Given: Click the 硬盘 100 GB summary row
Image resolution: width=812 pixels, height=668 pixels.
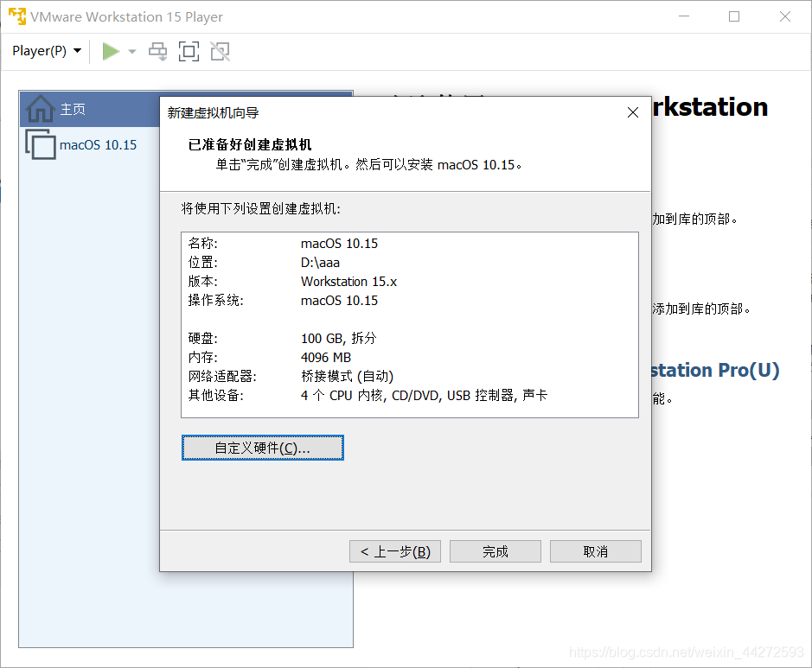Looking at the screenshot, I should 338,338.
